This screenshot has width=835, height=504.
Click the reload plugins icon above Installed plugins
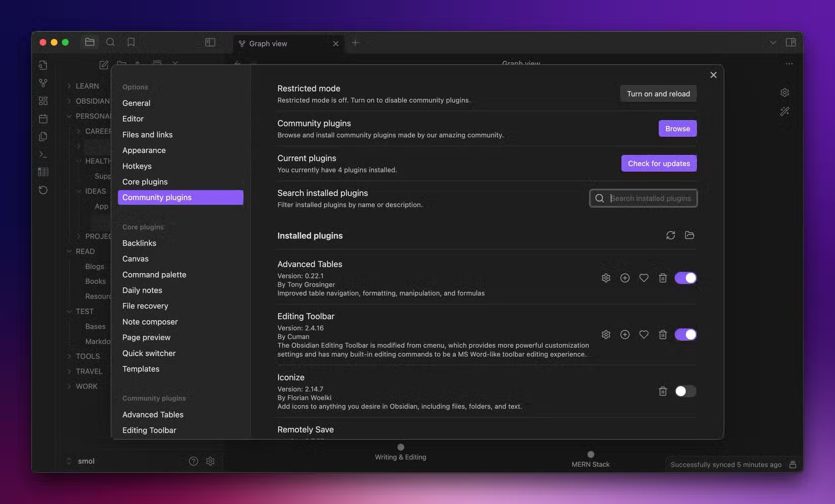click(x=671, y=235)
